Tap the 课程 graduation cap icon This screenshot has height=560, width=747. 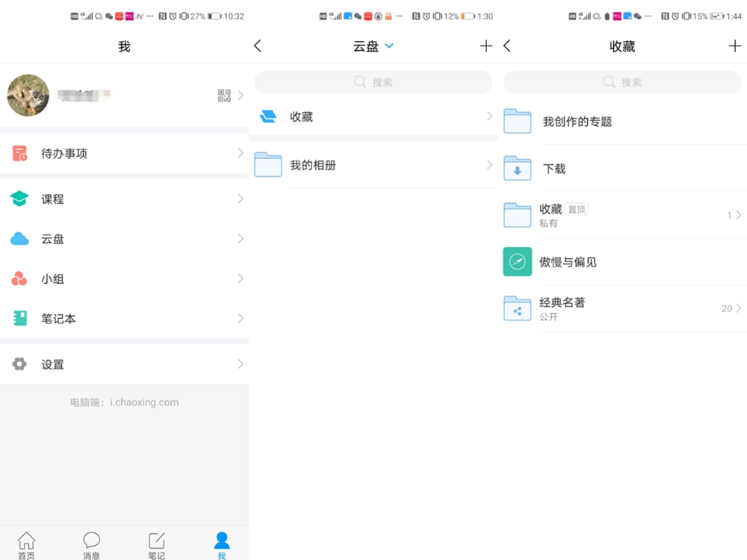pyautogui.click(x=19, y=199)
